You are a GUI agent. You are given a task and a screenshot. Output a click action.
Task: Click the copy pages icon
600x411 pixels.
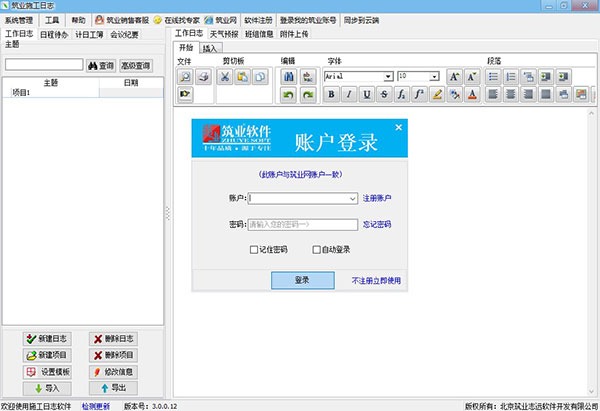click(x=260, y=77)
